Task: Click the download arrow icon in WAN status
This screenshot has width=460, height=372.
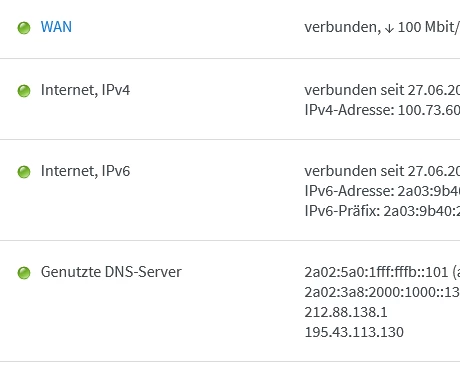Action: tap(389, 29)
